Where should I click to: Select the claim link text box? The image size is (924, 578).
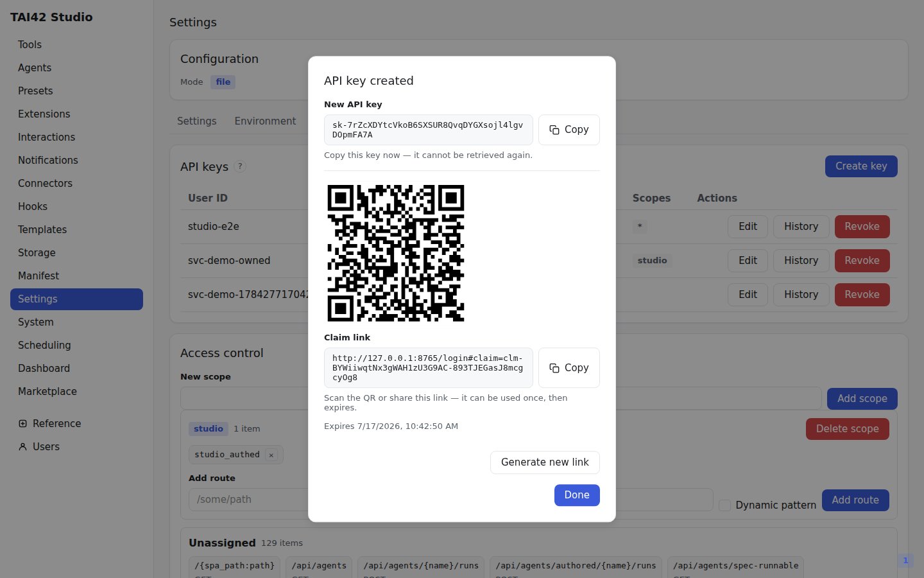[428, 368]
